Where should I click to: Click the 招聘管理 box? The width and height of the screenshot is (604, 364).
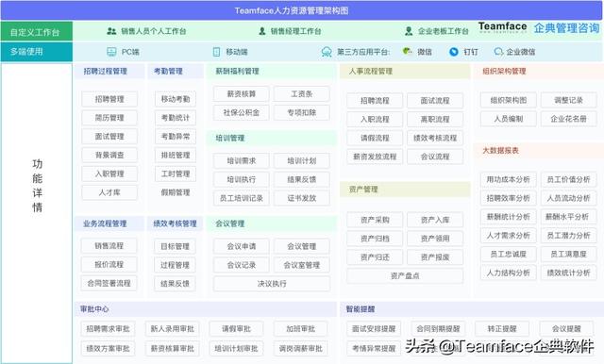109,99
